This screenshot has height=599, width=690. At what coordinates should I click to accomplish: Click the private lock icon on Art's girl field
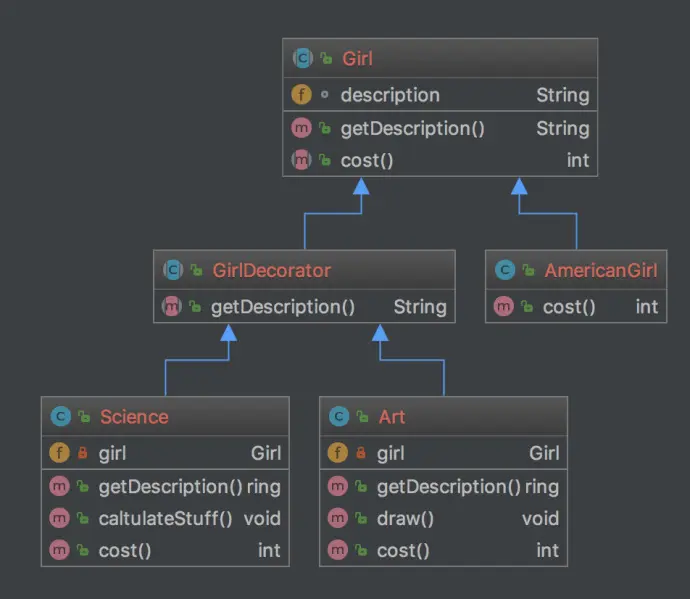tap(362, 454)
